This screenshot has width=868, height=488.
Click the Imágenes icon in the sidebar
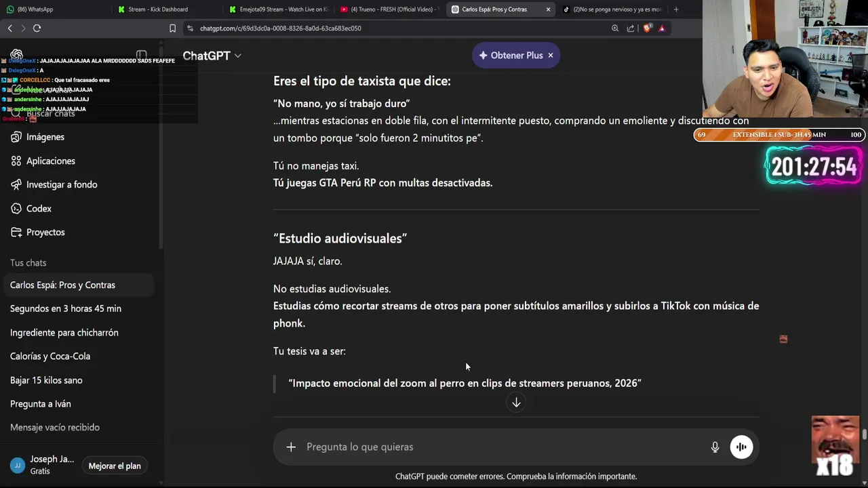tap(16, 137)
